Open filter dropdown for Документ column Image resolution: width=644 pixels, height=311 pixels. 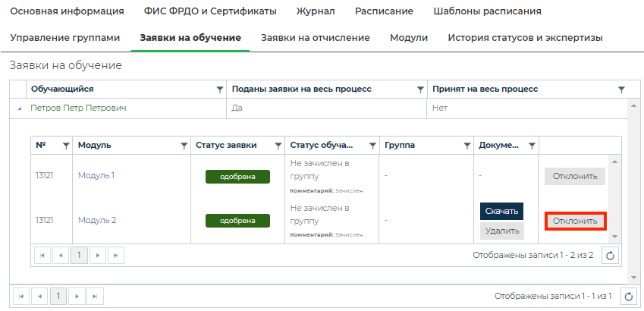coord(532,146)
